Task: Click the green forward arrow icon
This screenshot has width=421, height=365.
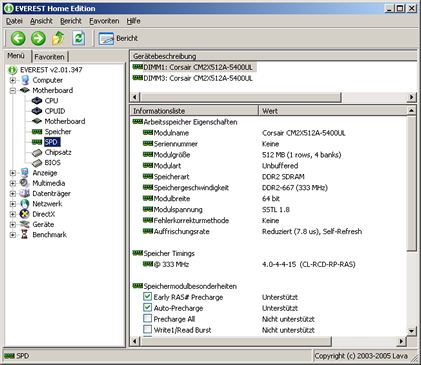Action: point(38,38)
